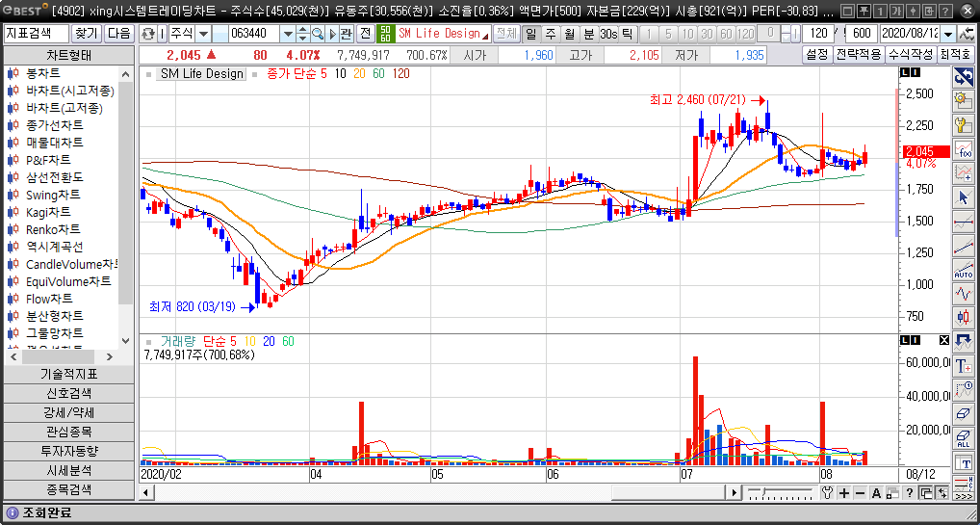Close the volume panel with X button
980x525 pixels.
943,340
